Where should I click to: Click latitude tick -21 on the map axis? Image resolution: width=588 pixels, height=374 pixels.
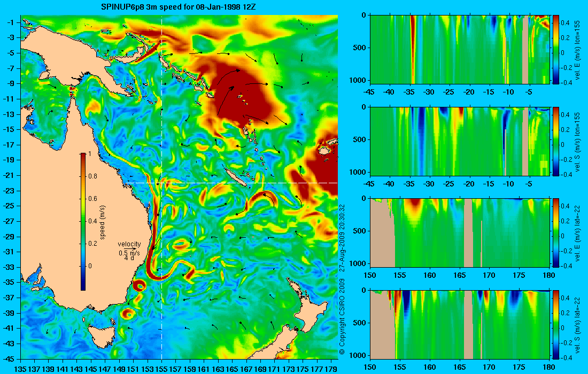pos(9,175)
